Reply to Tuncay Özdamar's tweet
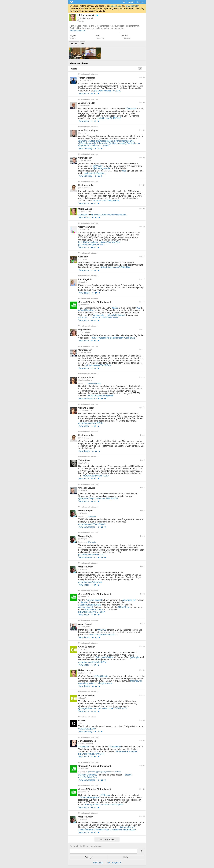This screenshot has height=868, width=214. pyautogui.click(x=92, y=94)
